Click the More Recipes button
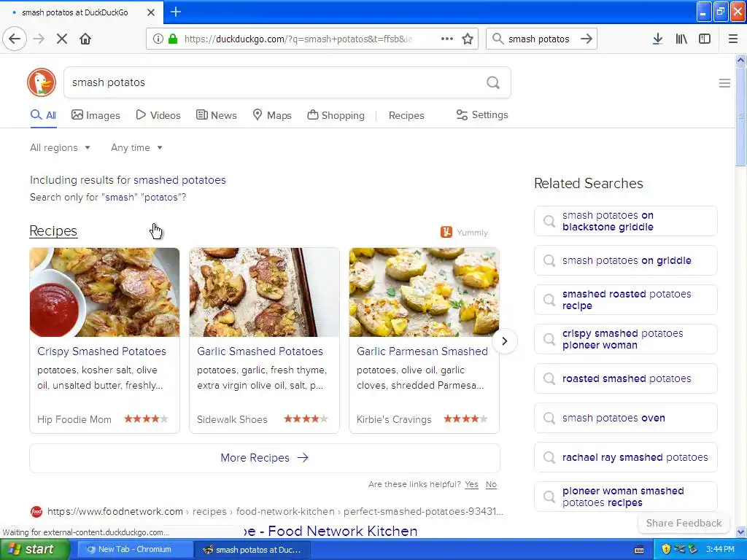The width and height of the screenshot is (747, 560). coord(265,458)
